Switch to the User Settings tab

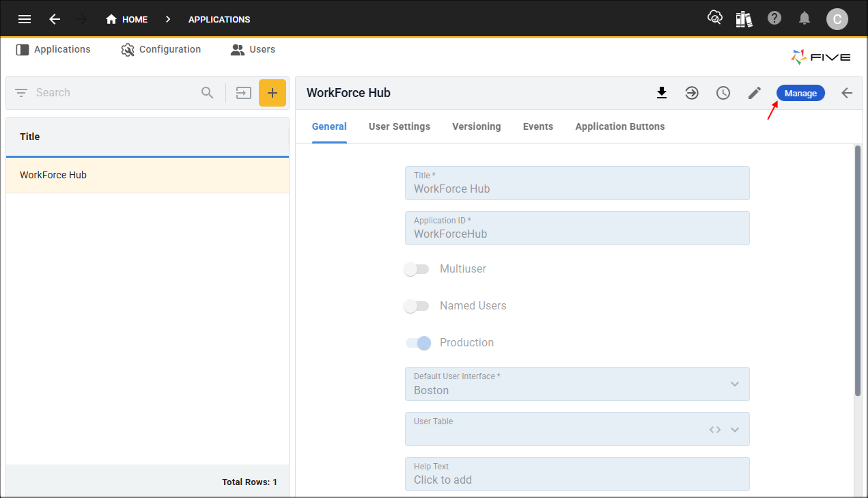400,126
